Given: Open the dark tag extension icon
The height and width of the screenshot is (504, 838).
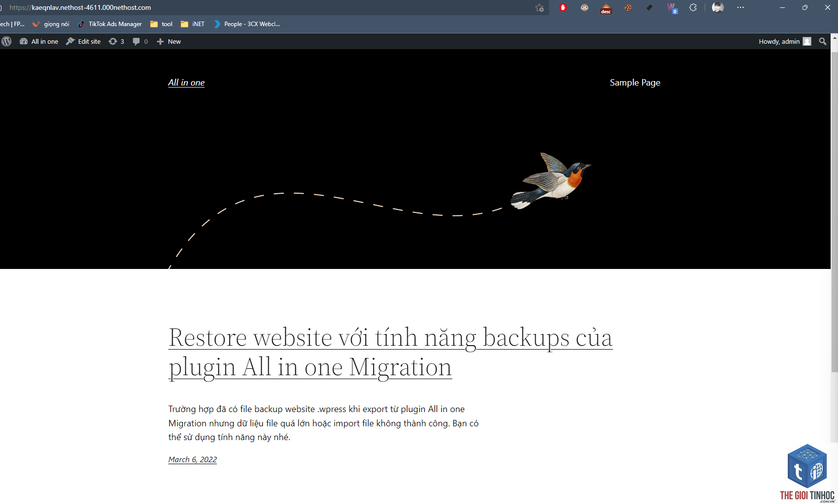Looking at the screenshot, I should [x=650, y=7].
